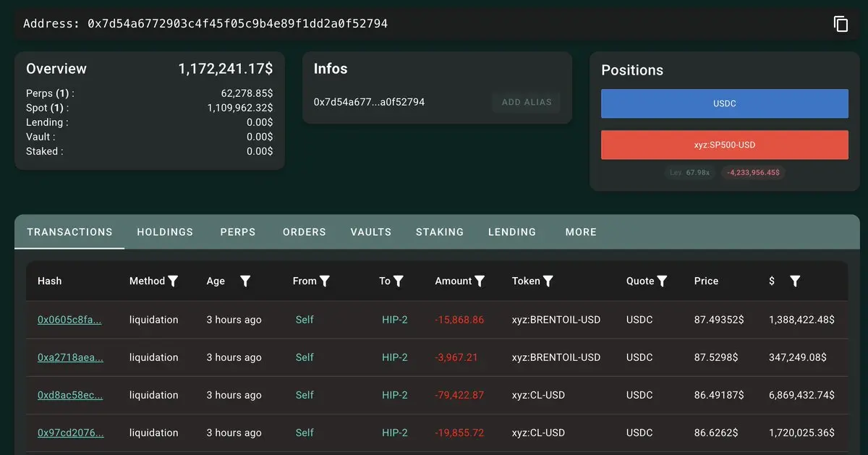868x455 pixels.
Task: Click the Positions panel heading
Action: [632, 70]
